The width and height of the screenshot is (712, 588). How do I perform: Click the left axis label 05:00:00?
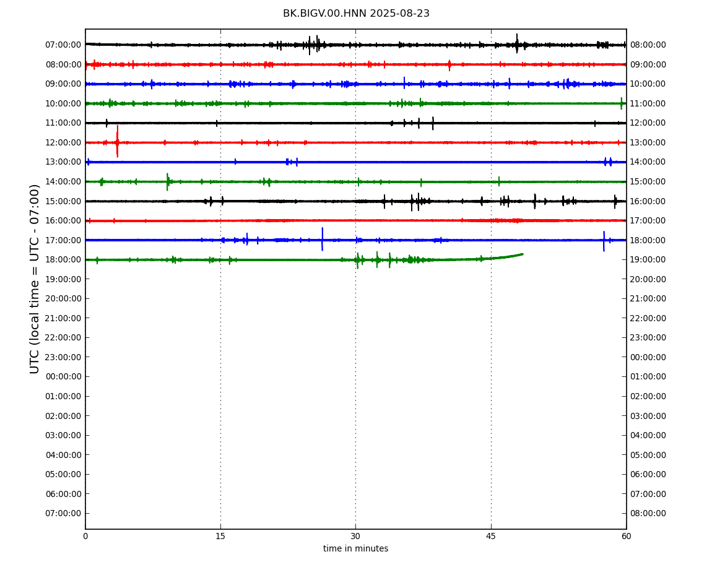(63, 475)
